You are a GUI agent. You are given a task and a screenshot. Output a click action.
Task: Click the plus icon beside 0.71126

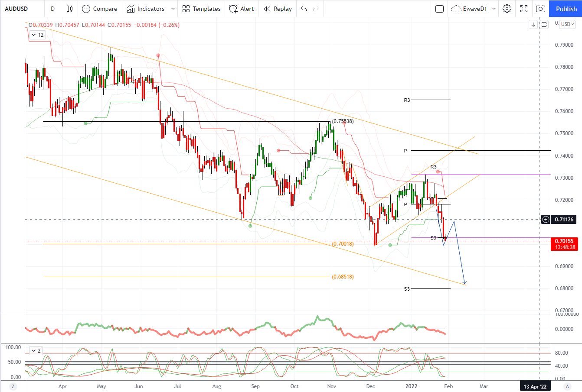(546, 220)
